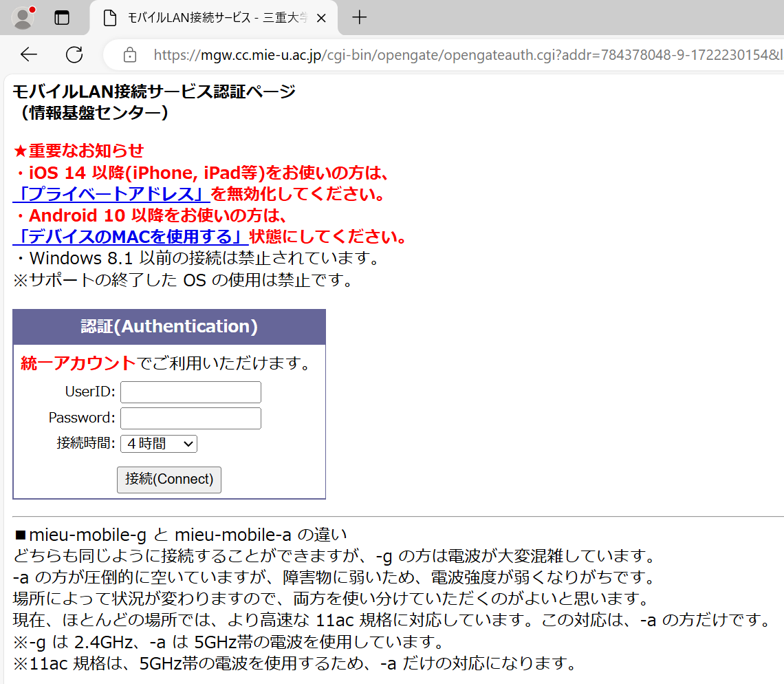Open the browser profile avatar
This screenshot has height=684, width=784.
pos(23,18)
